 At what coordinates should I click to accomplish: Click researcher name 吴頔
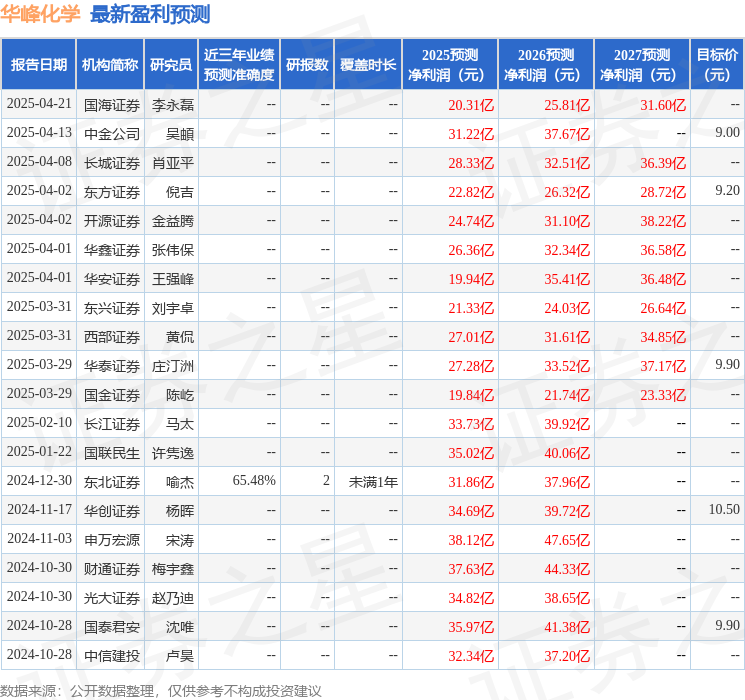coord(180,134)
